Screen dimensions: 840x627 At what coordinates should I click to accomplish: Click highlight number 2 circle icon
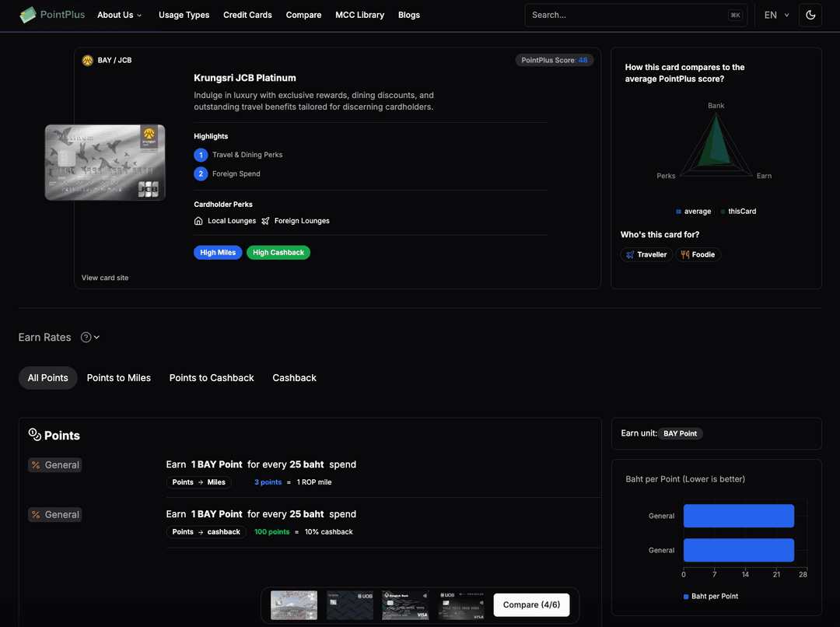point(201,173)
